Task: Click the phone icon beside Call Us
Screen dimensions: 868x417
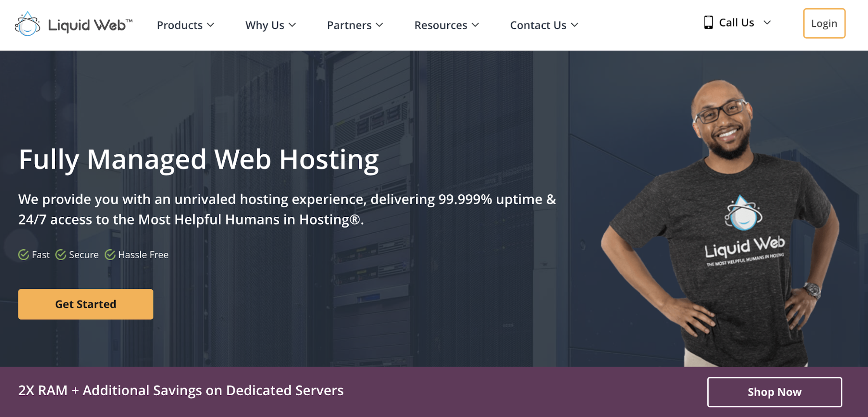Action: pyautogui.click(x=708, y=22)
